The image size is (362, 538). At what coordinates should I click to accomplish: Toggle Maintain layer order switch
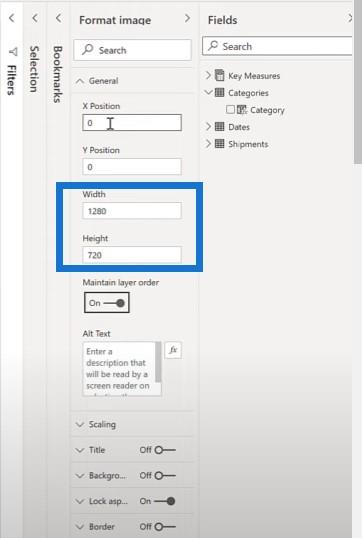click(x=107, y=303)
